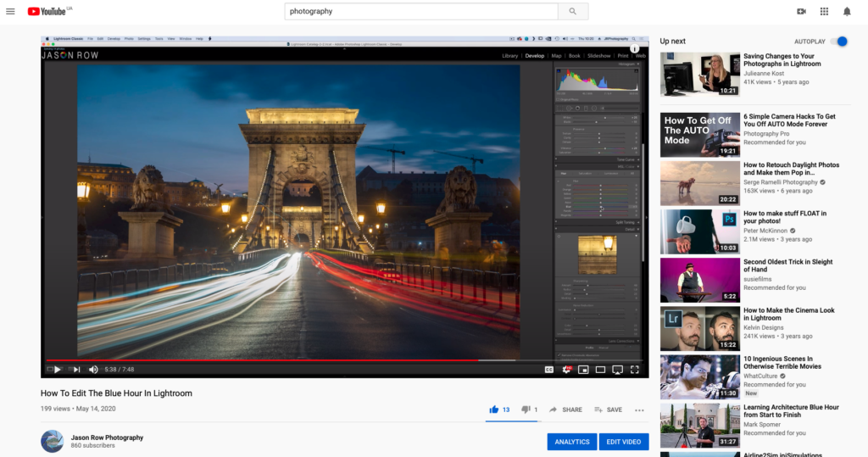Click the search magnifier button
This screenshot has width=868, height=457.
click(x=573, y=11)
